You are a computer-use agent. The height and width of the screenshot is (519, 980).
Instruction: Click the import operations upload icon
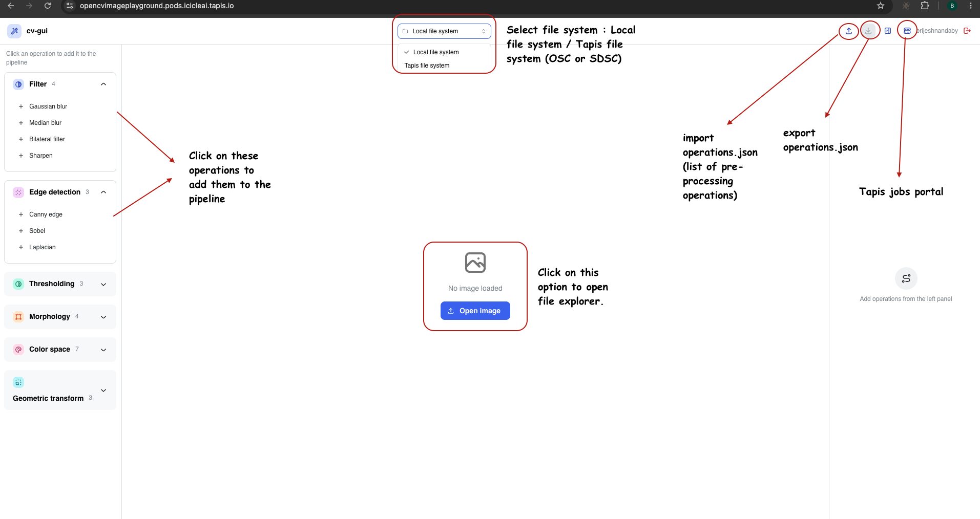coord(849,31)
